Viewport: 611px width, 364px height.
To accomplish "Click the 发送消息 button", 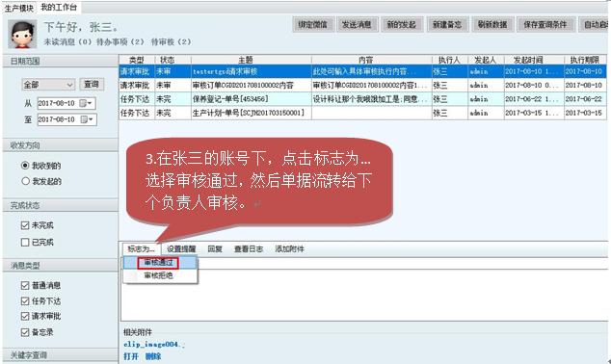I will [357, 24].
